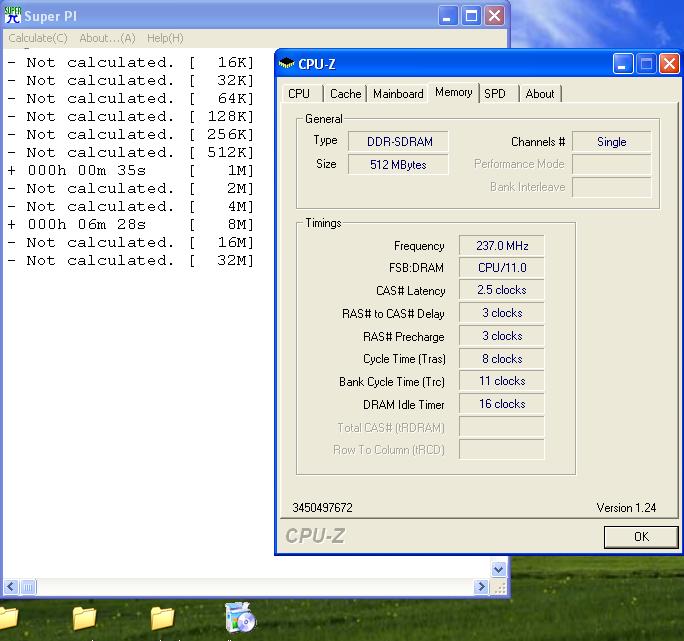Open the leftmost desktop folder icon
The image size is (684, 641).
(x=9, y=618)
